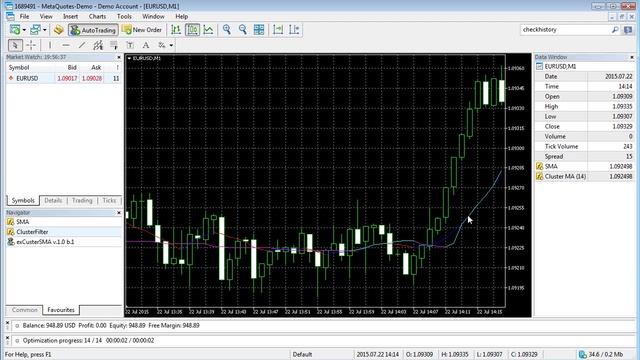Click the Symbol column header
The image size is (640, 360).
pos(19,67)
